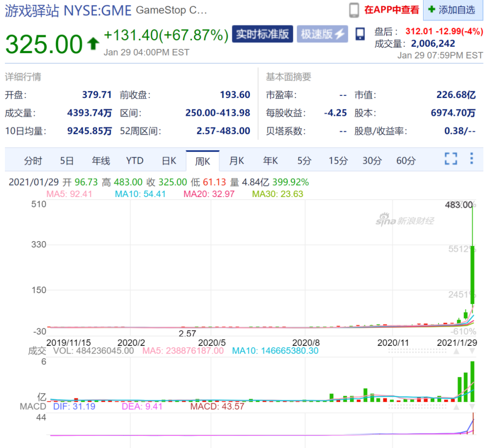Click the tall latest green weekly candlestick

click(472, 274)
